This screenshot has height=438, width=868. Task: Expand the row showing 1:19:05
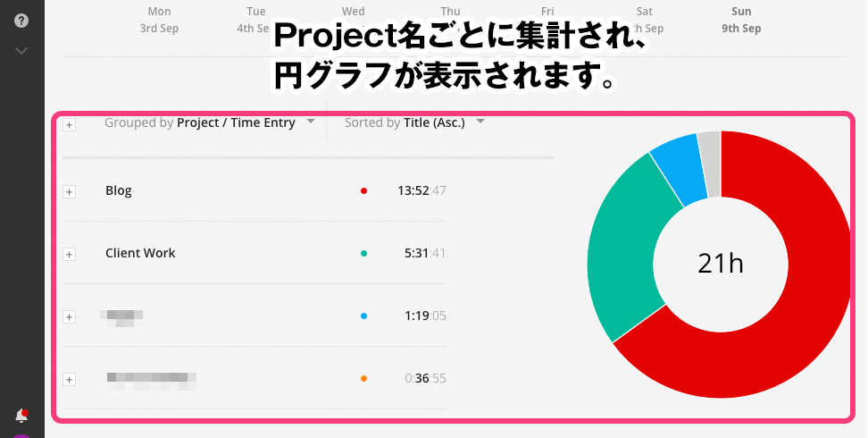69,317
